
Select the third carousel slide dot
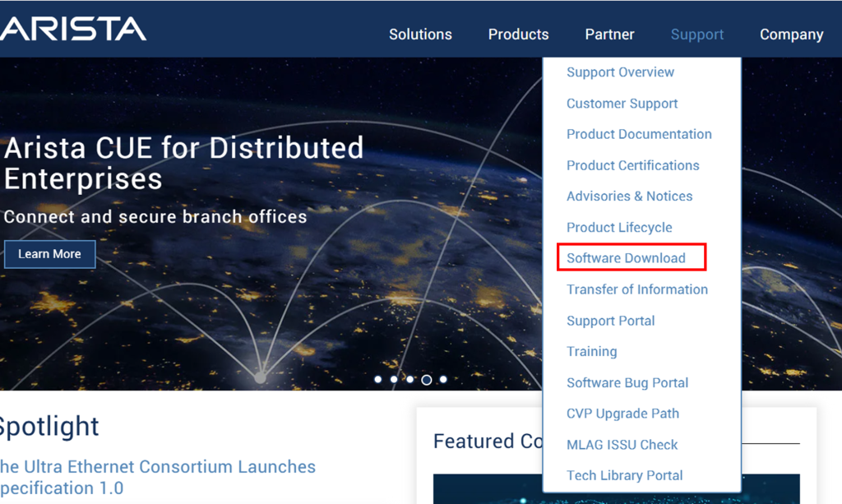pos(410,380)
